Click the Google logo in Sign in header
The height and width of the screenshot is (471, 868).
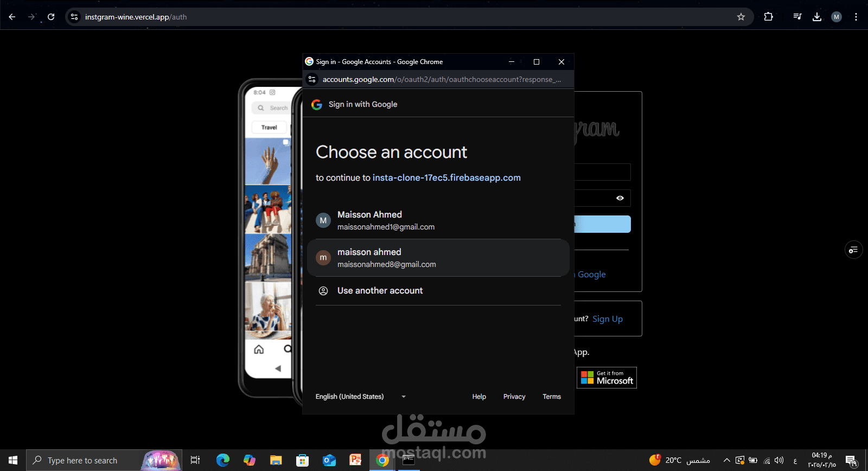coord(317,104)
